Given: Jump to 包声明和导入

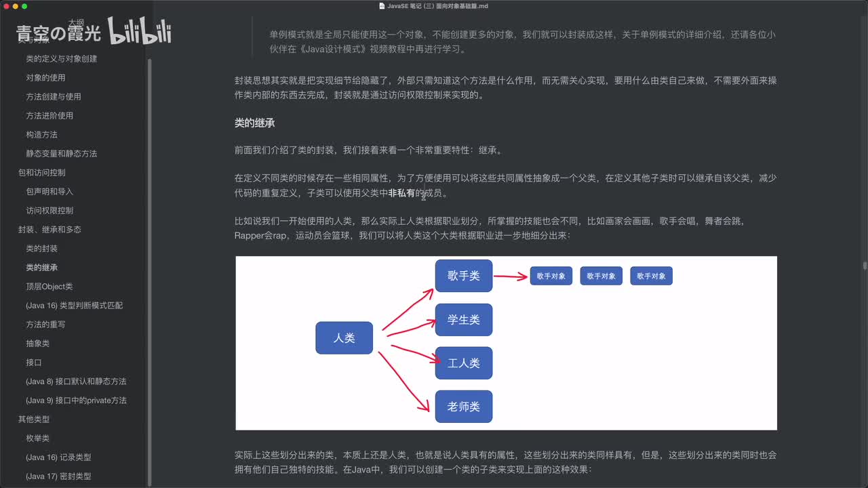Looking at the screenshot, I should 50,192.
